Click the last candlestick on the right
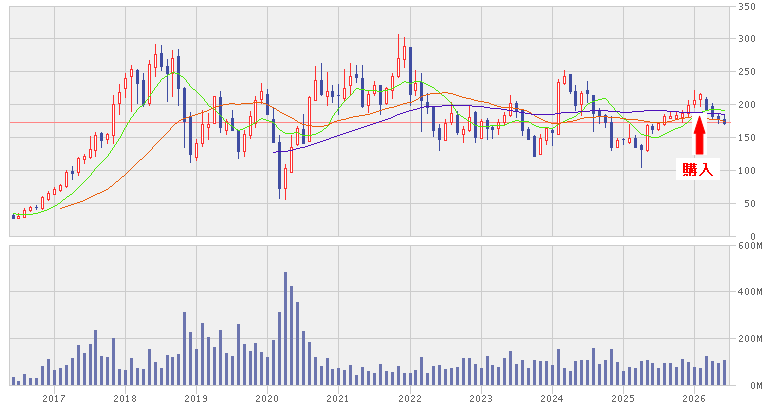Viewport: 767px width, 404px height. 724,120
